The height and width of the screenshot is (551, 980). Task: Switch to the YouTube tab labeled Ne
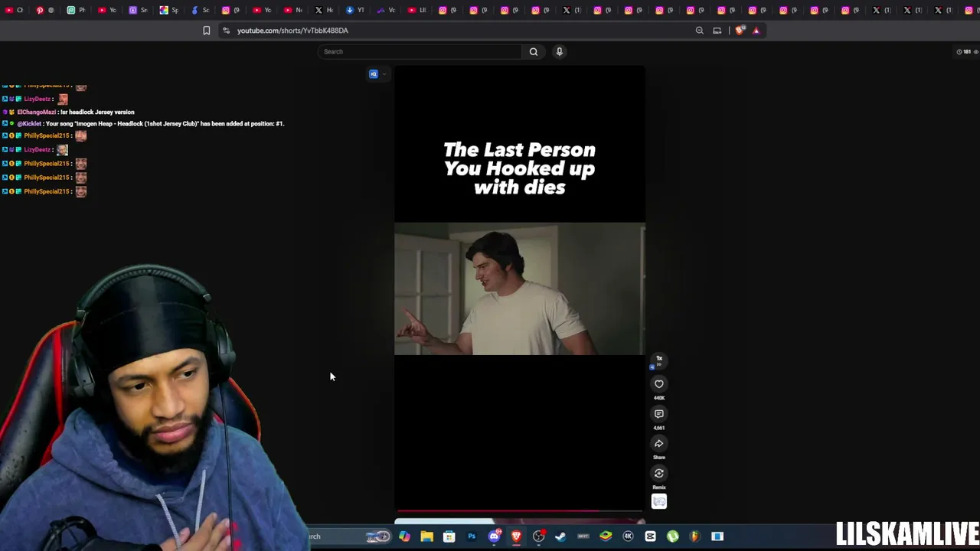(x=293, y=10)
